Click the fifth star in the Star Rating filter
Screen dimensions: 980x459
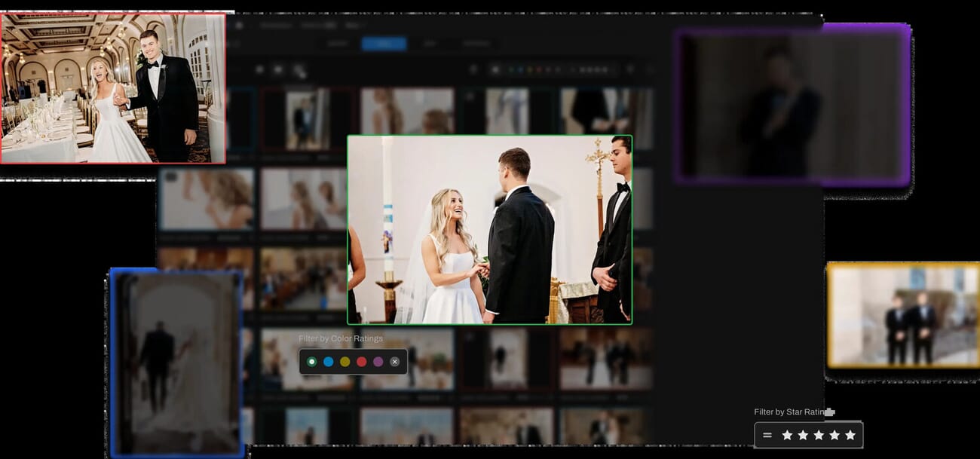point(850,435)
